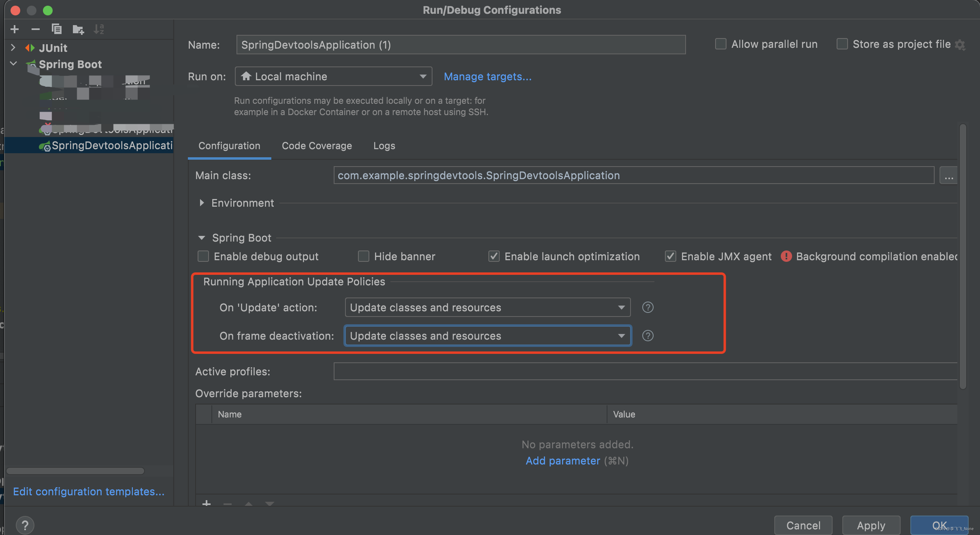980x535 pixels.
Task: Enable the Allow parallel run checkbox
Action: point(721,44)
